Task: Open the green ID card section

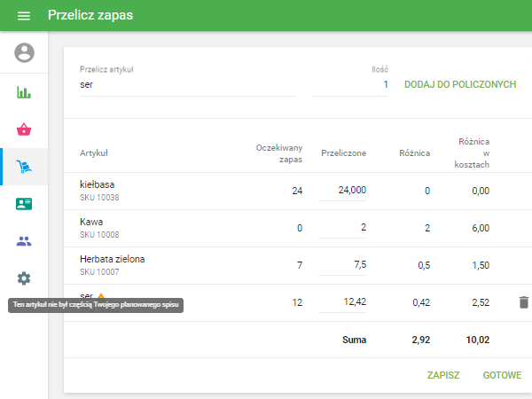Action: [24, 204]
